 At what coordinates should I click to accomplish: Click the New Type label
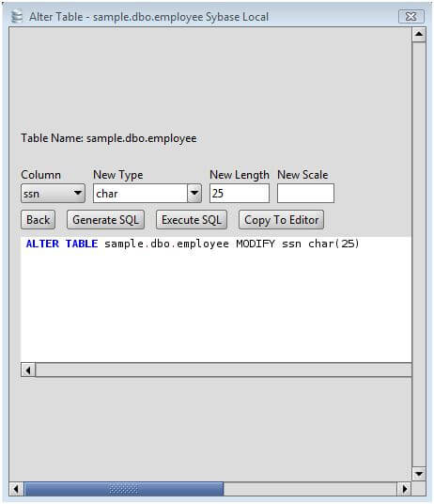pos(118,175)
